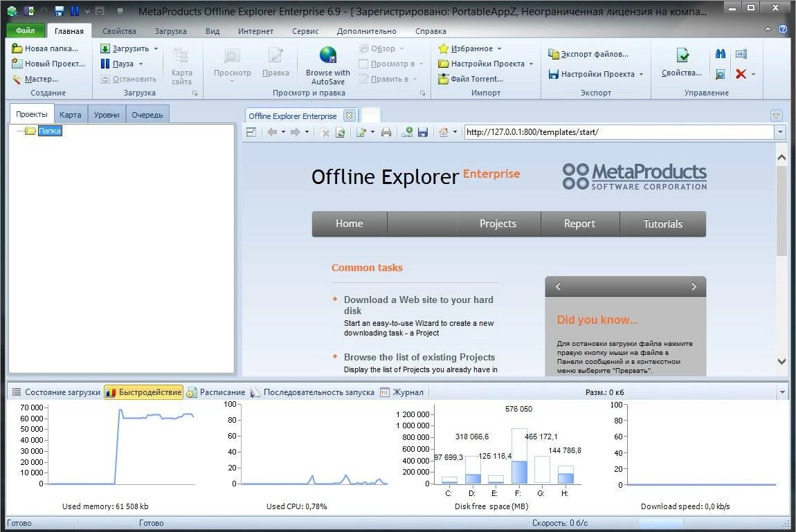Click the add-to-project icon in browser toolbar
The width and height of the screenshot is (796, 532).
[x=406, y=132]
